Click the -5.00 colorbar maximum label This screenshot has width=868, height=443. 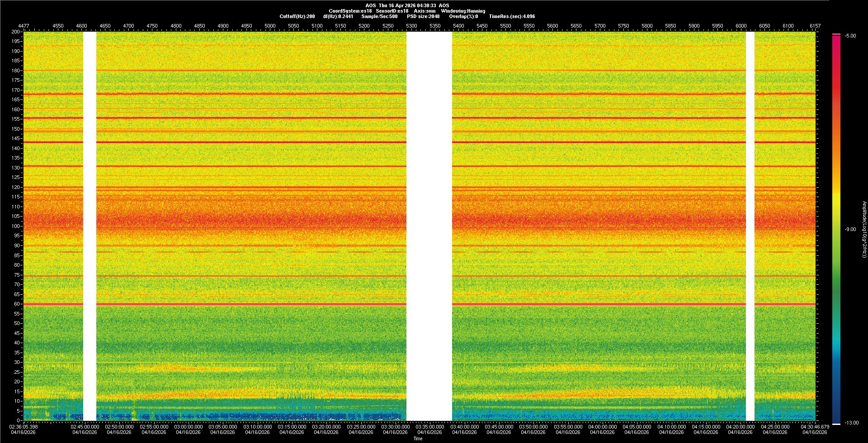pos(850,36)
